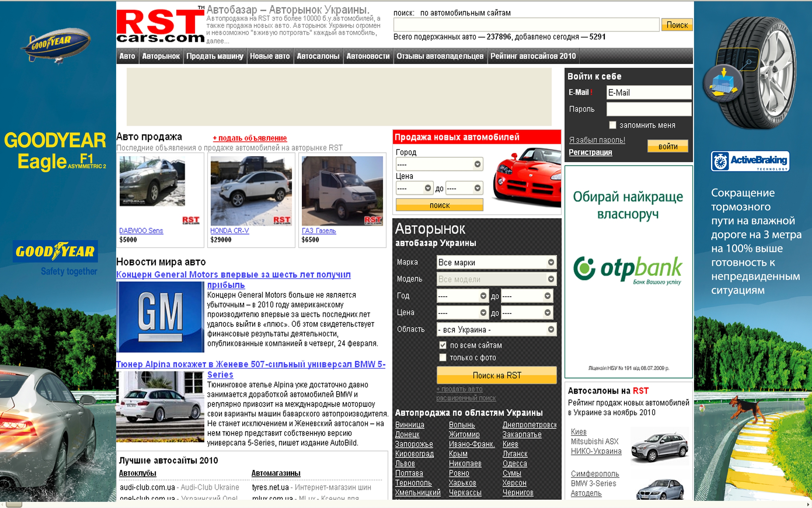The image size is (812, 508).
Task: Click the red sports car image
Action: click(527, 177)
